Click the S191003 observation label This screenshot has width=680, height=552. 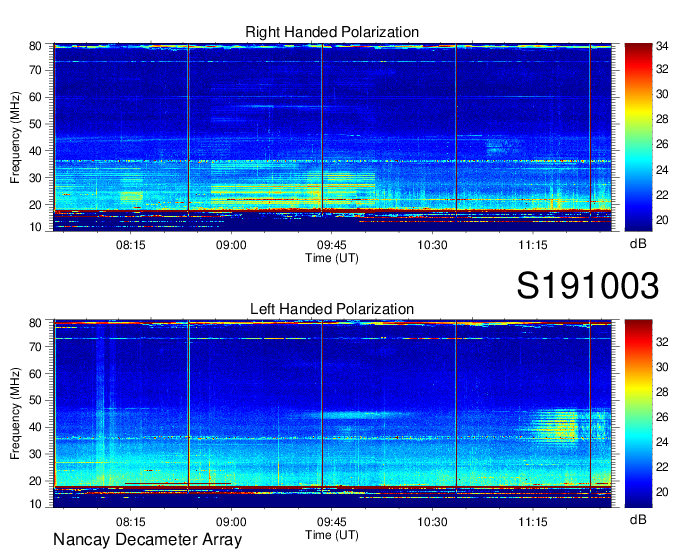click(x=588, y=285)
